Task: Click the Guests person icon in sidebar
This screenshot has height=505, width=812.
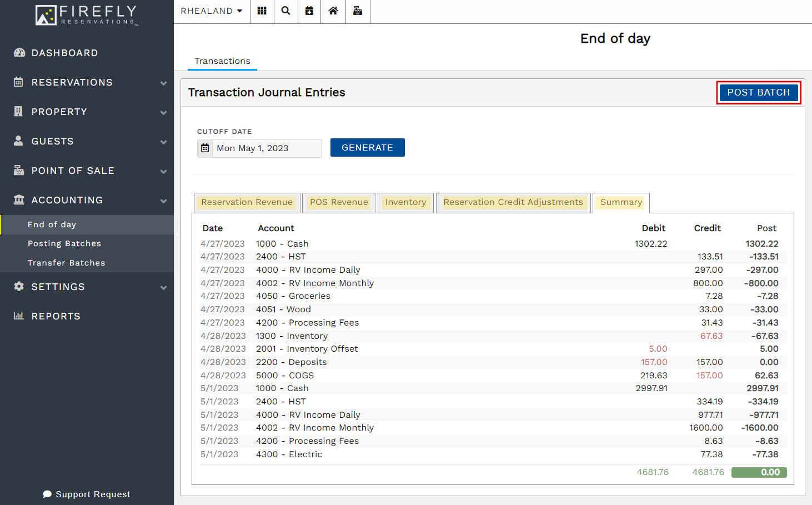Action: coord(19,141)
